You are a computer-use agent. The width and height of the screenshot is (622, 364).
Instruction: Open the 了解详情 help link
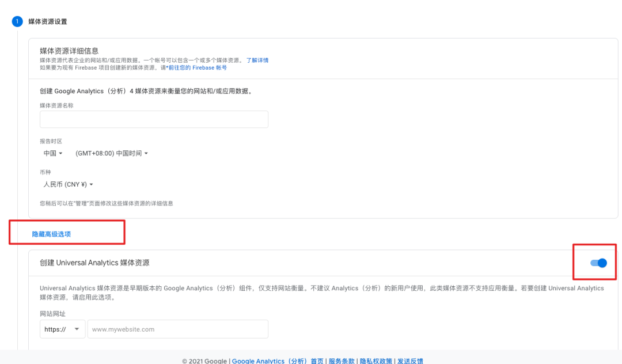[x=257, y=60]
